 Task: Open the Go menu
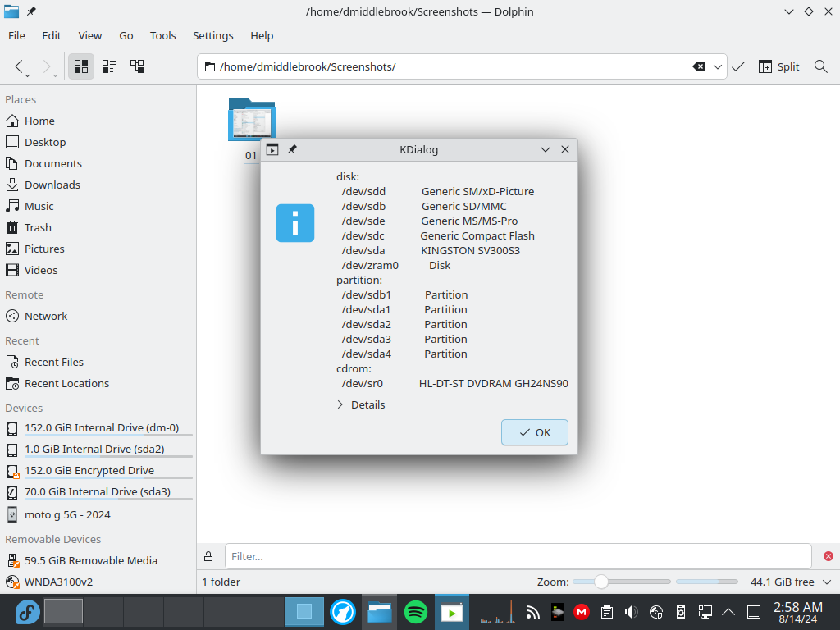[x=126, y=35]
